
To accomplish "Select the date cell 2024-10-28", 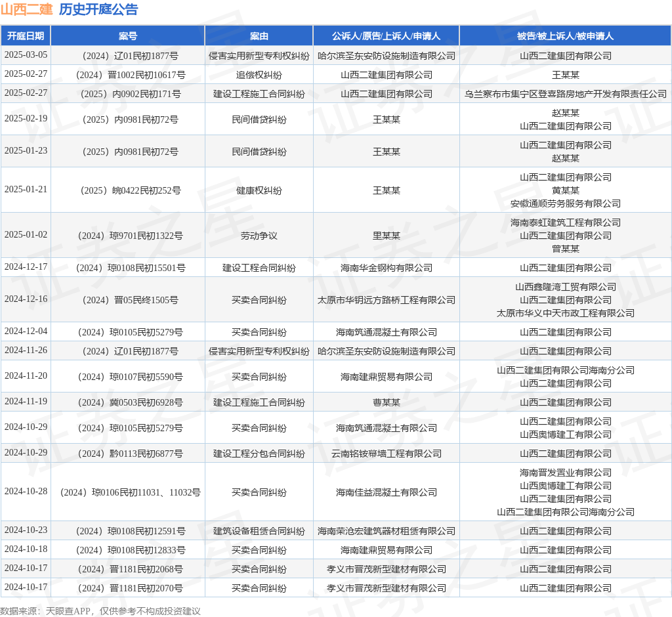I will [26, 492].
